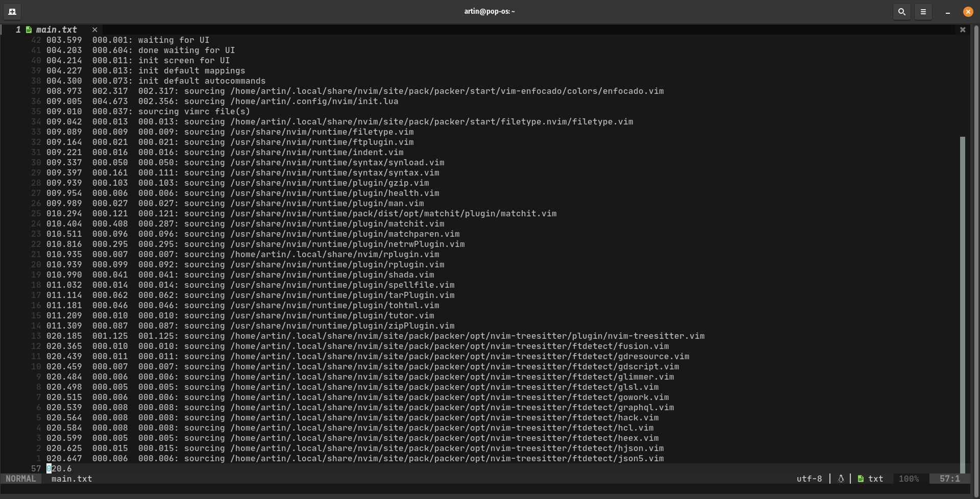980x499 pixels.
Task: Click 'init default mappings' line
Action: click(145, 70)
